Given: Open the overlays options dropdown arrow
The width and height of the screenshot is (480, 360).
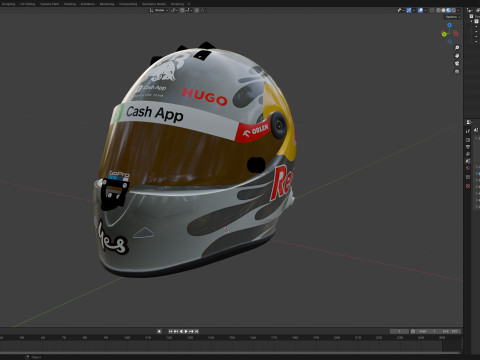Looking at the screenshot, I should (426, 10).
